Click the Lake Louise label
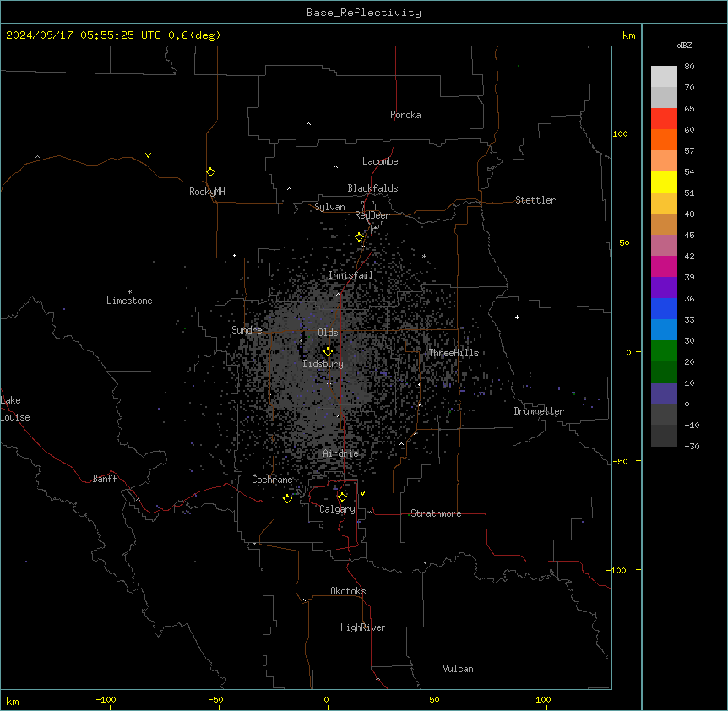Screen dimensions: 728x711 pyautogui.click(x=14, y=409)
